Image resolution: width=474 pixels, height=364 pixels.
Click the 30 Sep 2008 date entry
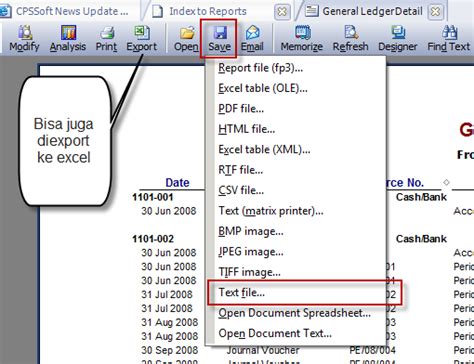click(170, 350)
